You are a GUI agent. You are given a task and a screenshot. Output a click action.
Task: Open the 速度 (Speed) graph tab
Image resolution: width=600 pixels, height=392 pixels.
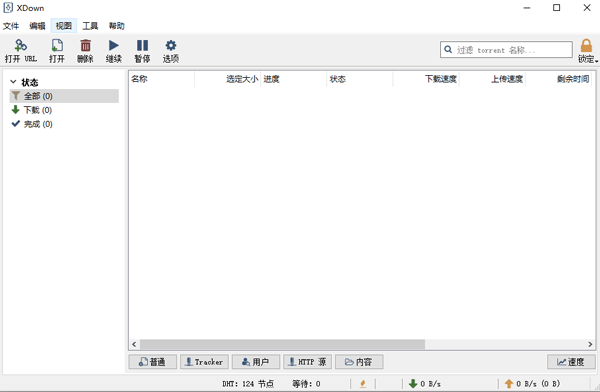click(x=571, y=362)
